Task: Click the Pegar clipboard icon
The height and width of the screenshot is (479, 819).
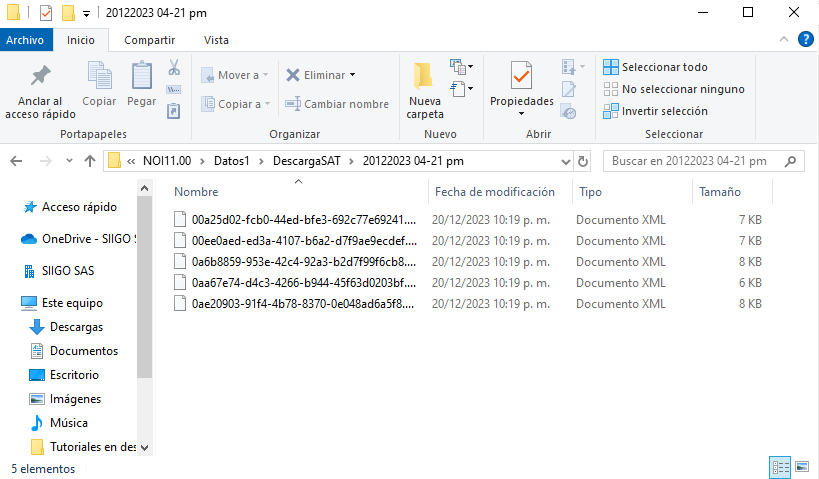Action: click(x=141, y=77)
